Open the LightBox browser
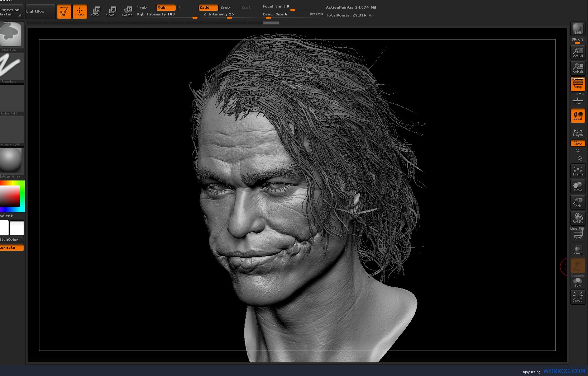 (40, 11)
